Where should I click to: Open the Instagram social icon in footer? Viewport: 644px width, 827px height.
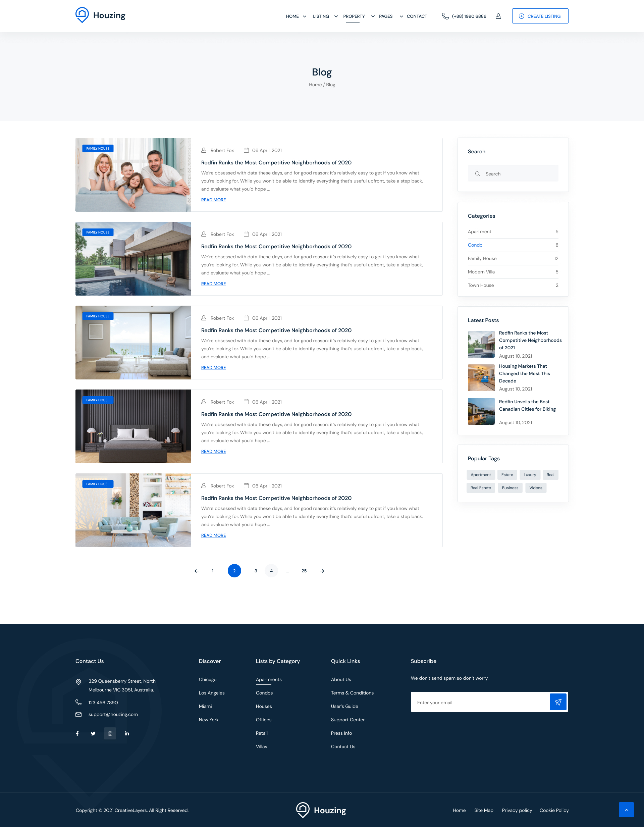(x=110, y=733)
